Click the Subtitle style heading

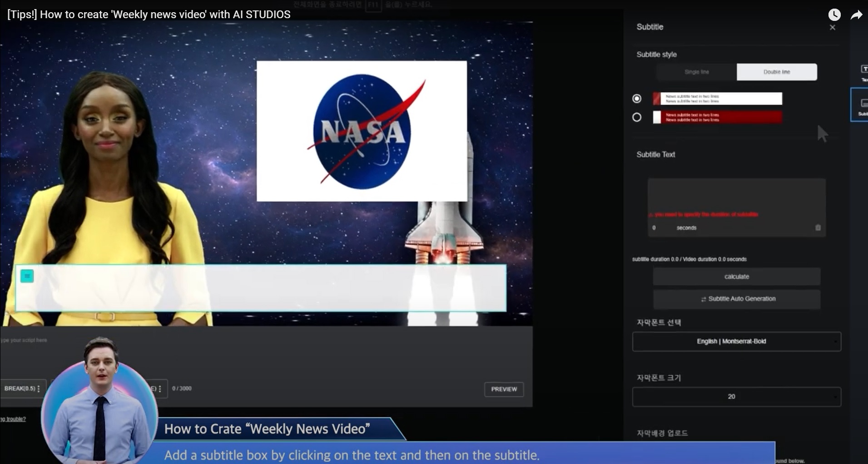656,54
